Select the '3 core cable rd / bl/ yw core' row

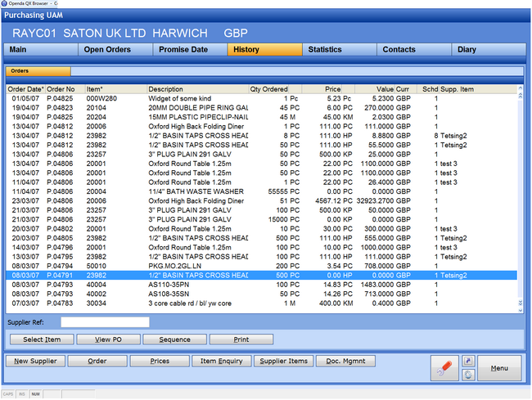point(262,303)
